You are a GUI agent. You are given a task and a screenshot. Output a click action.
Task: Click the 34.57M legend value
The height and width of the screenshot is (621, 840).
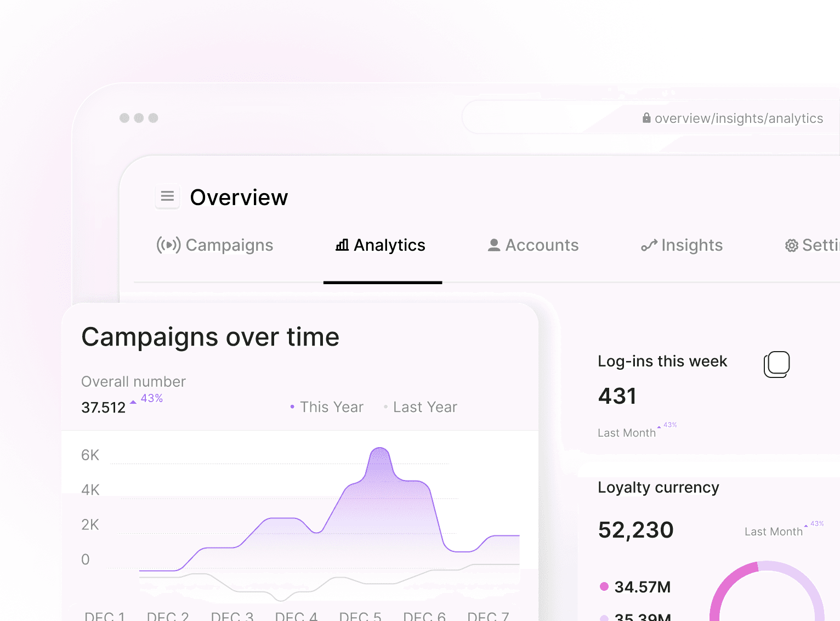(643, 587)
